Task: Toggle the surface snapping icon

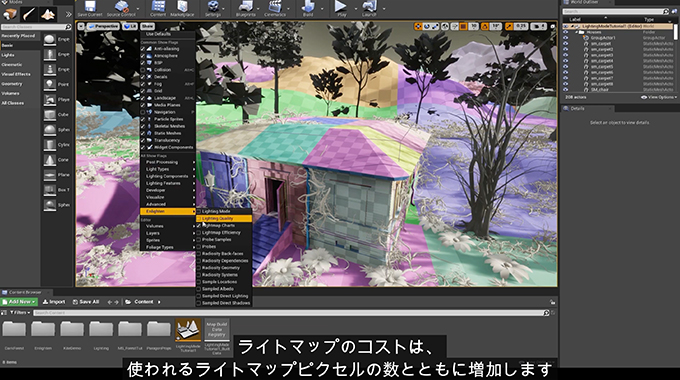Action: (x=454, y=26)
